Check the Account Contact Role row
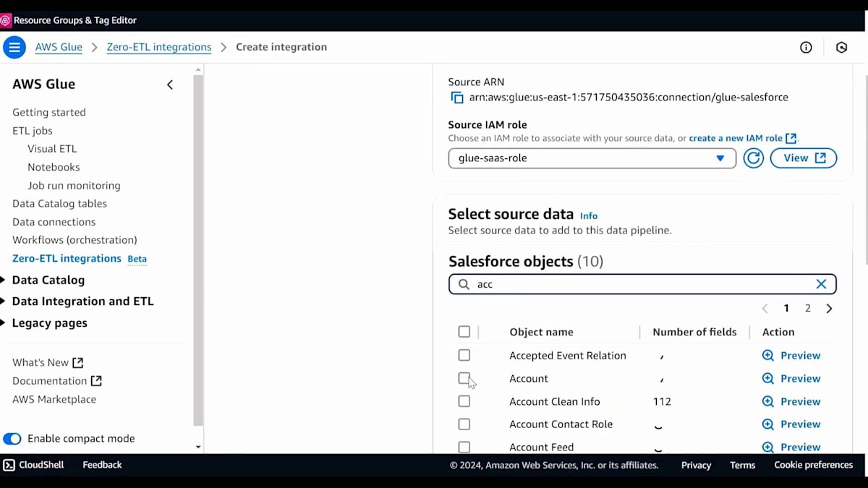Image resolution: width=868 pixels, height=488 pixels. click(464, 424)
